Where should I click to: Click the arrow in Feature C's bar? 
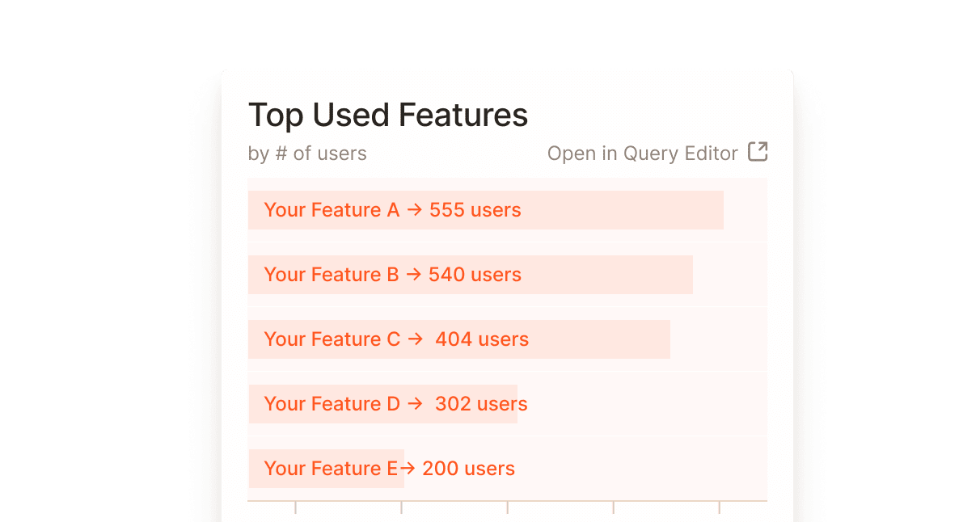(x=414, y=339)
